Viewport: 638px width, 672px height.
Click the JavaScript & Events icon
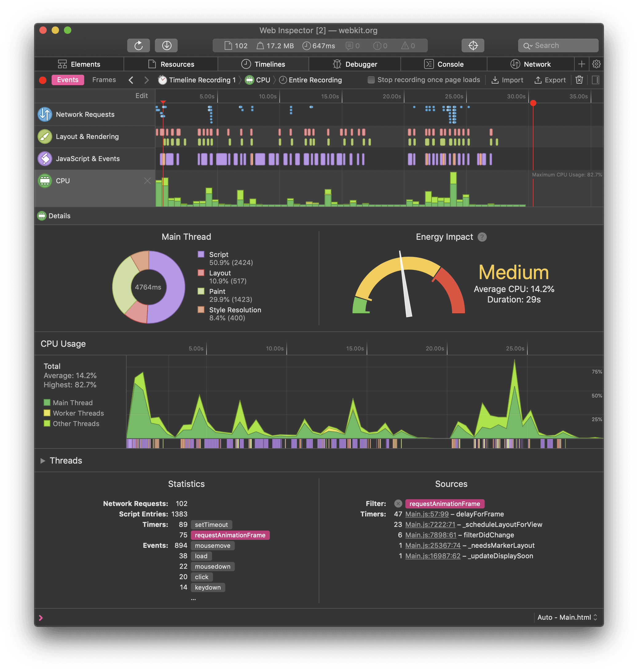point(45,158)
